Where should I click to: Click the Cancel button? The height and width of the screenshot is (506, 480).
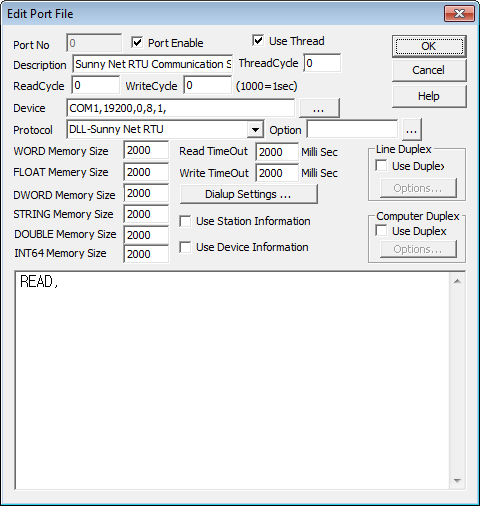tap(429, 70)
